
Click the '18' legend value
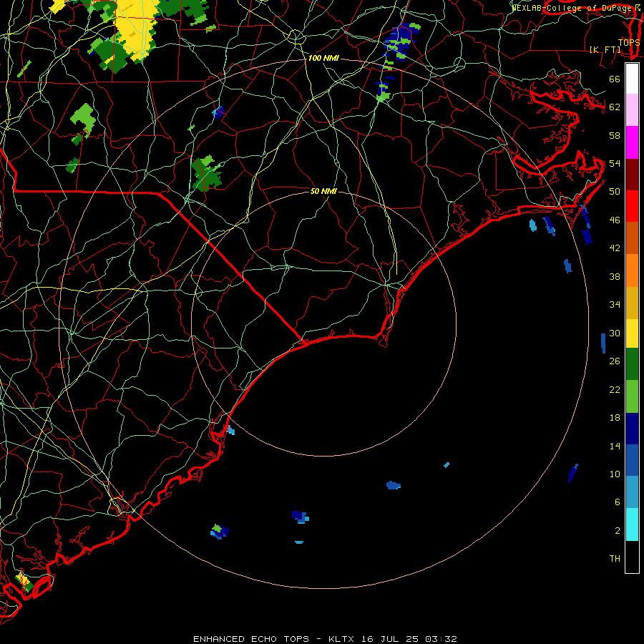[615, 418]
